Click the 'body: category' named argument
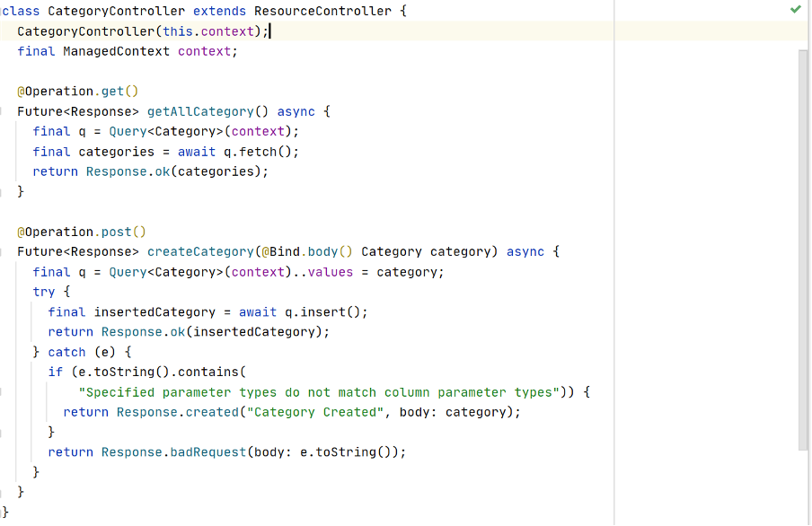Image resolution: width=812 pixels, height=526 pixels. click(453, 412)
